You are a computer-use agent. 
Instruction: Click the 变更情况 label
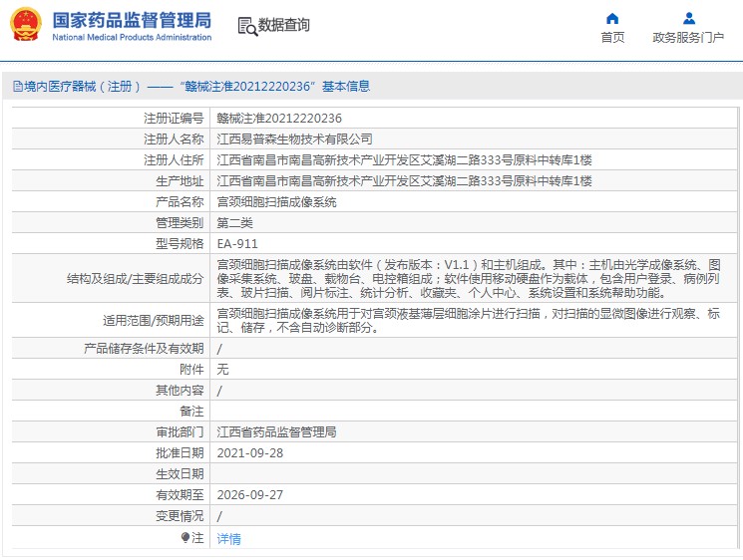(x=181, y=515)
